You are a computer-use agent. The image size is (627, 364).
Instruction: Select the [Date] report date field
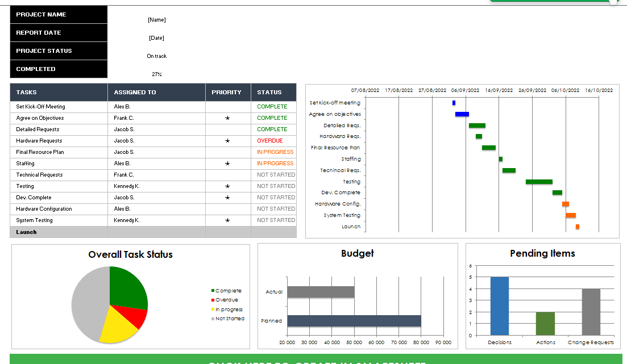[157, 38]
